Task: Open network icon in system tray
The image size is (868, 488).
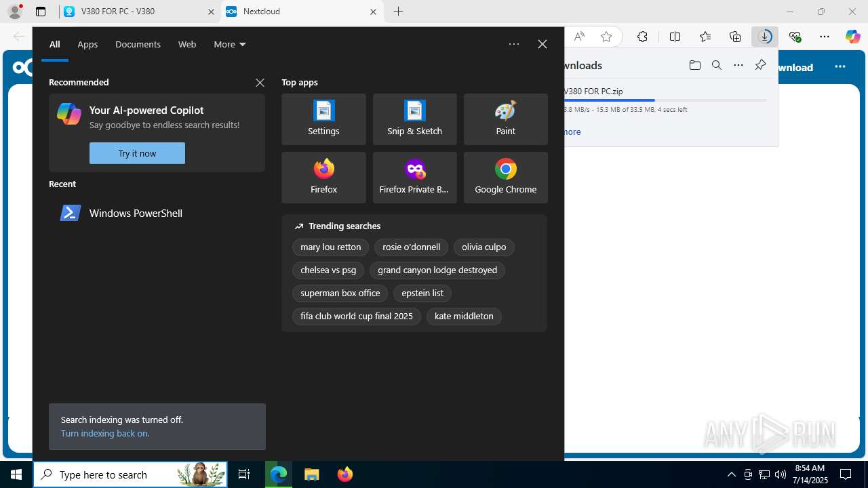Action: tap(764, 474)
